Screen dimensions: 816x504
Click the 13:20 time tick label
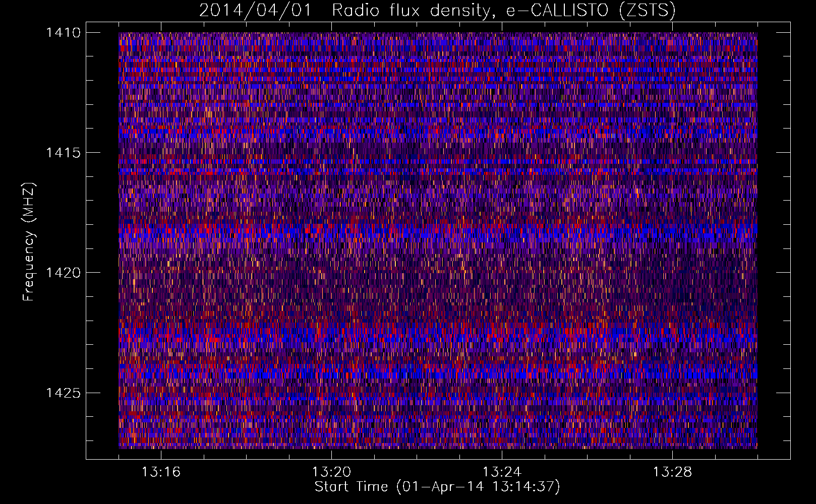point(331,472)
